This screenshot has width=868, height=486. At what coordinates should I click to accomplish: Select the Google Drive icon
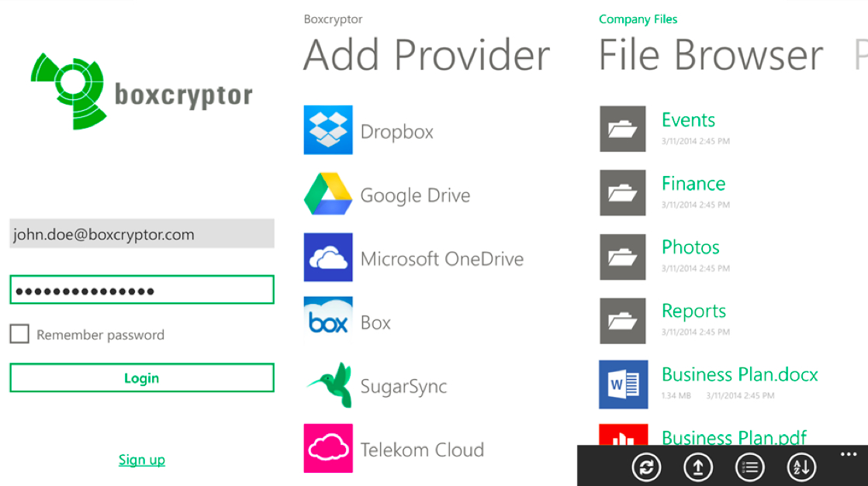(x=328, y=194)
